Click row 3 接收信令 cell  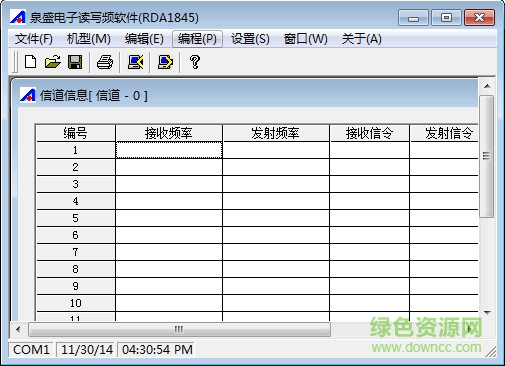tap(369, 184)
